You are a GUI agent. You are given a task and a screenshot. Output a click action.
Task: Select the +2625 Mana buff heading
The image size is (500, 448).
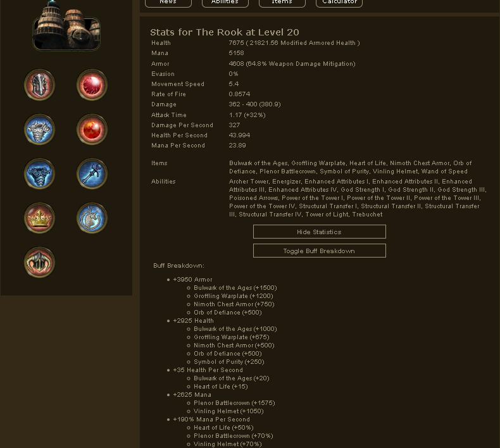coord(192,395)
